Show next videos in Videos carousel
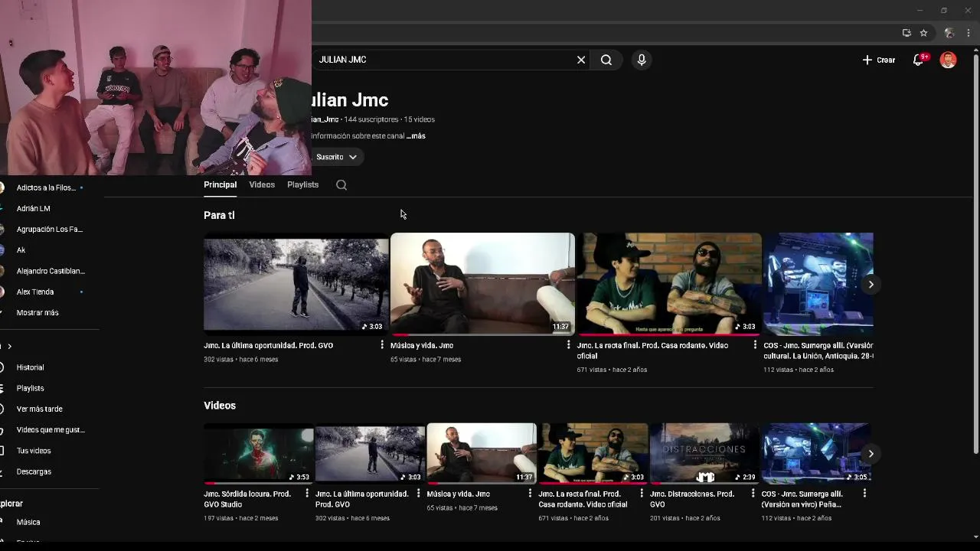The width and height of the screenshot is (980, 551). tap(871, 454)
